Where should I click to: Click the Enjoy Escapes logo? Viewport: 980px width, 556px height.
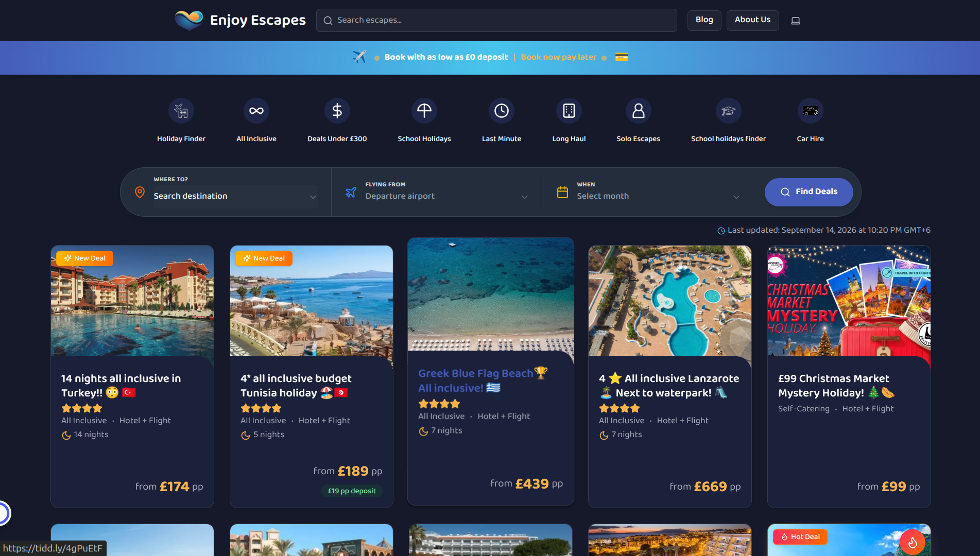click(x=240, y=20)
